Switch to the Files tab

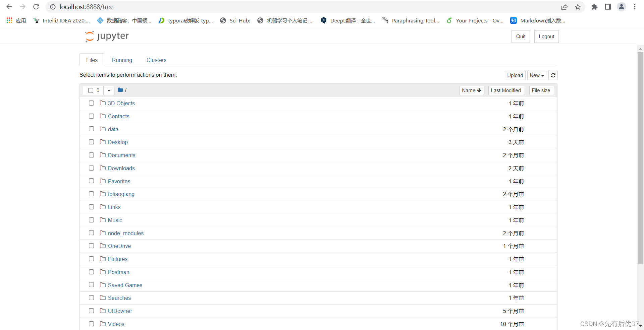click(x=92, y=60)
